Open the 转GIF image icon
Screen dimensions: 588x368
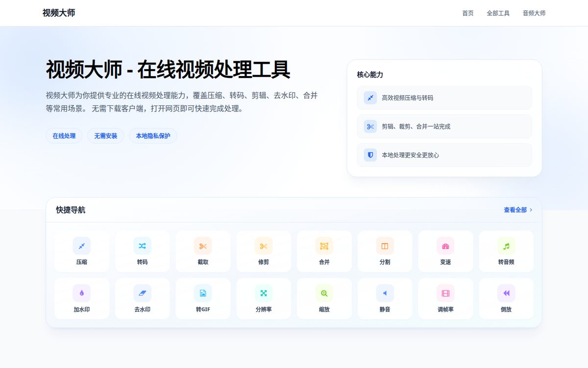click(x=203, y=293)
